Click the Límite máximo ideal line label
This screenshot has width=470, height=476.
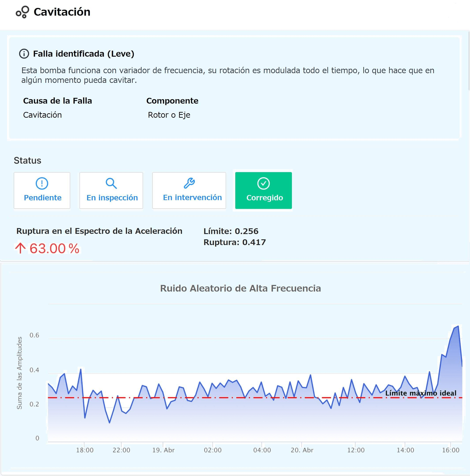(x=421, y=393)
